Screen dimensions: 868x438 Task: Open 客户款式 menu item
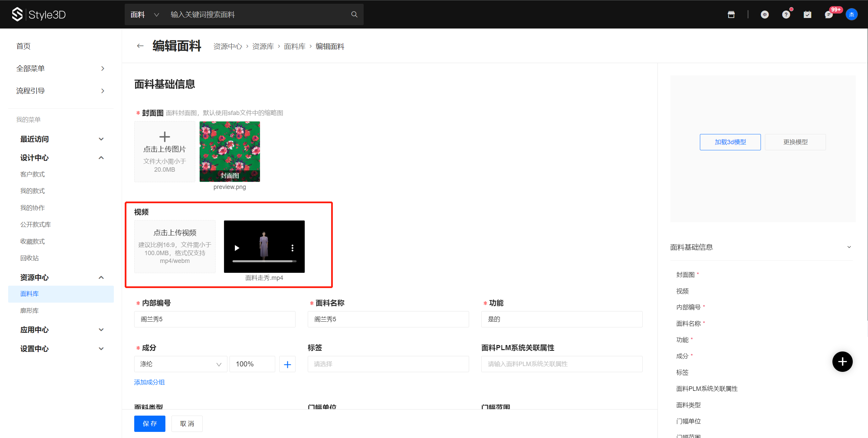[33, 174]
